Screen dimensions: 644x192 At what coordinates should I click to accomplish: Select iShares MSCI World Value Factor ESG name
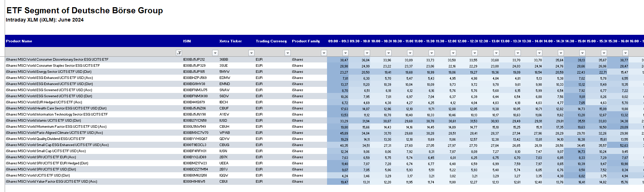[51, 182]
